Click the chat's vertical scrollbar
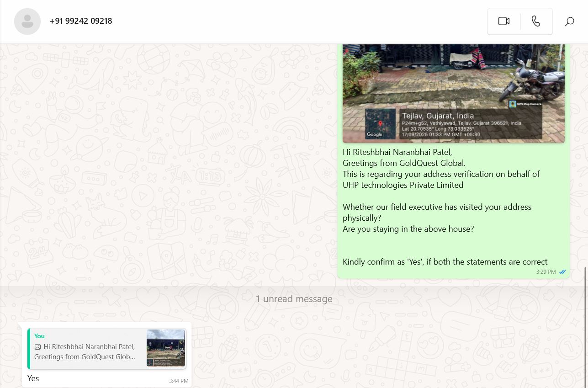Screen dimensions: 588x388 [x=585, y=320]
